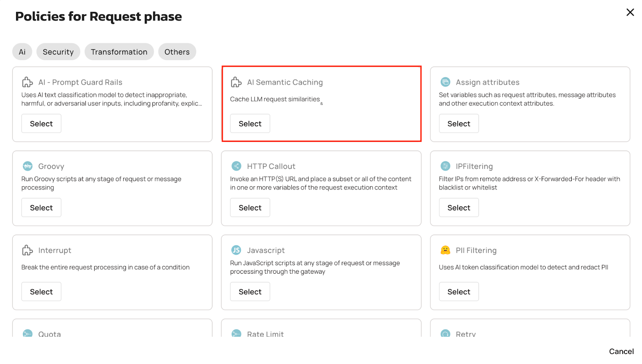Cancel the policy selection dialog
This screenshot has width=642, height=364.
621,351
